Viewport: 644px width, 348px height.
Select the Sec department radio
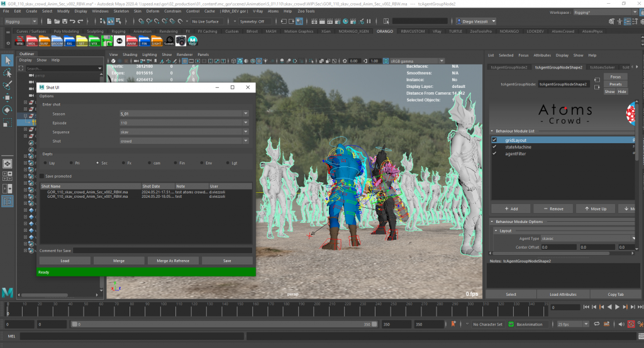97,163
